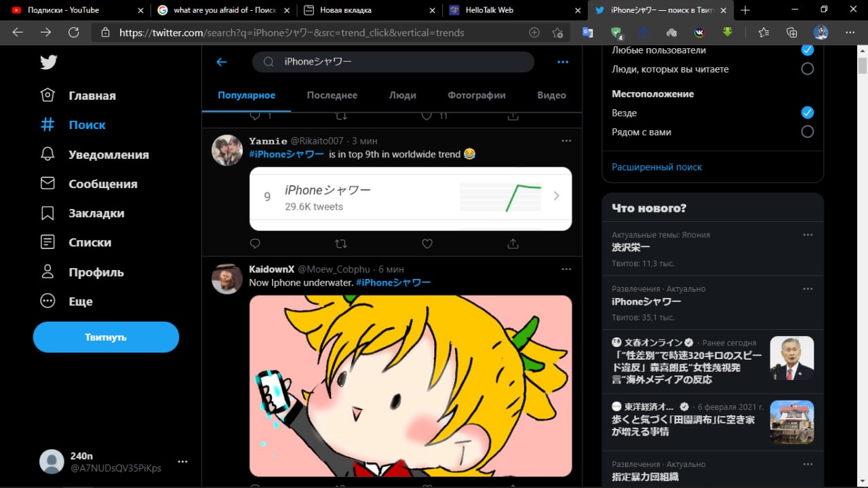The image size is (868, 488).
Task: Open the browser Collections icon
Action: click(791, 33)
